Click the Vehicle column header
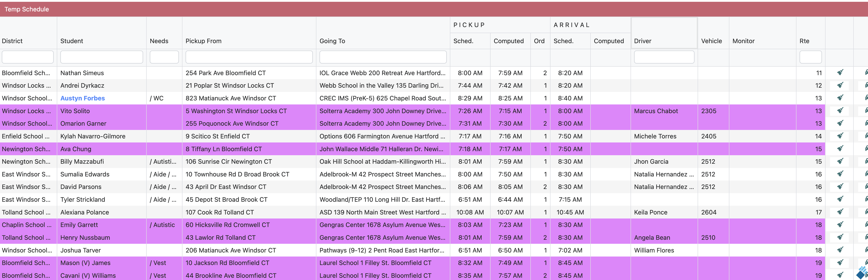 (711, 41)
